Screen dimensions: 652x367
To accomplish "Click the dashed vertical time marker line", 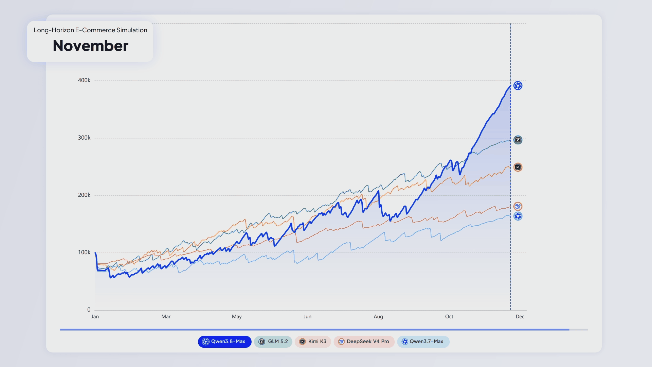I will pos(511,166).
